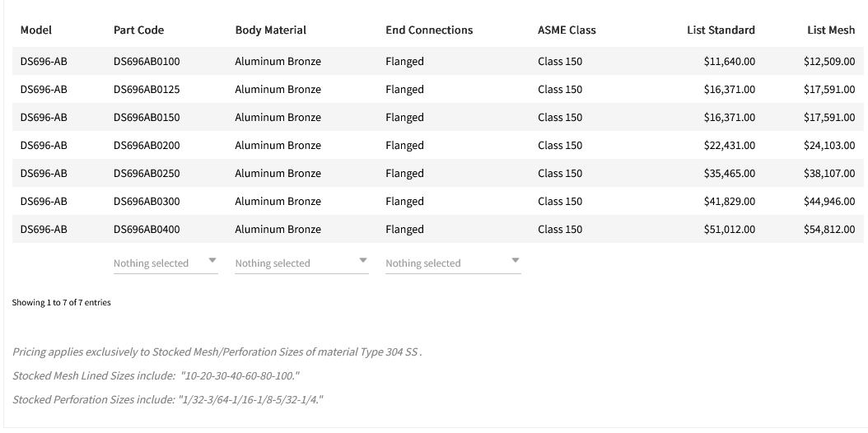Sort by ASME Class column header
This screenshot has height=433, width=868.
(567, 30)
